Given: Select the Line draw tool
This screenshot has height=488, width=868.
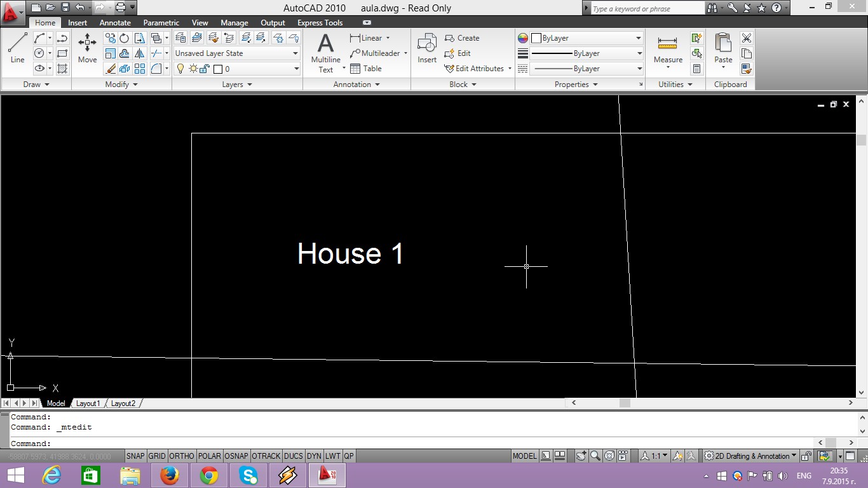Looking at the screenshot, I should click(17, 48).
